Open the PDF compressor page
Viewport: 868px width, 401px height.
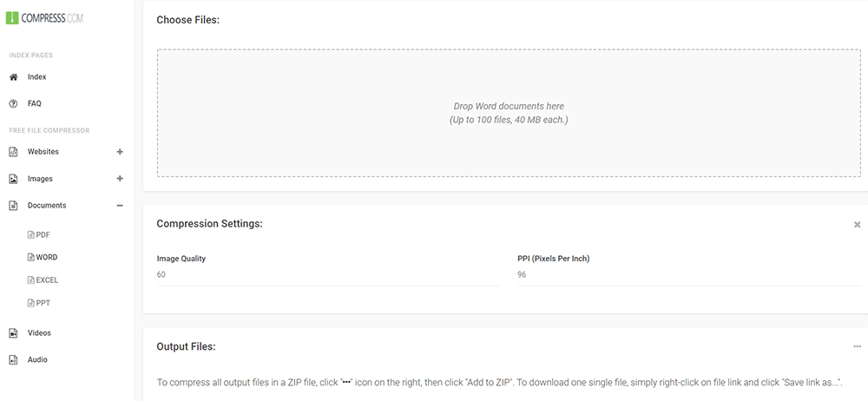[x=40, y=234]
